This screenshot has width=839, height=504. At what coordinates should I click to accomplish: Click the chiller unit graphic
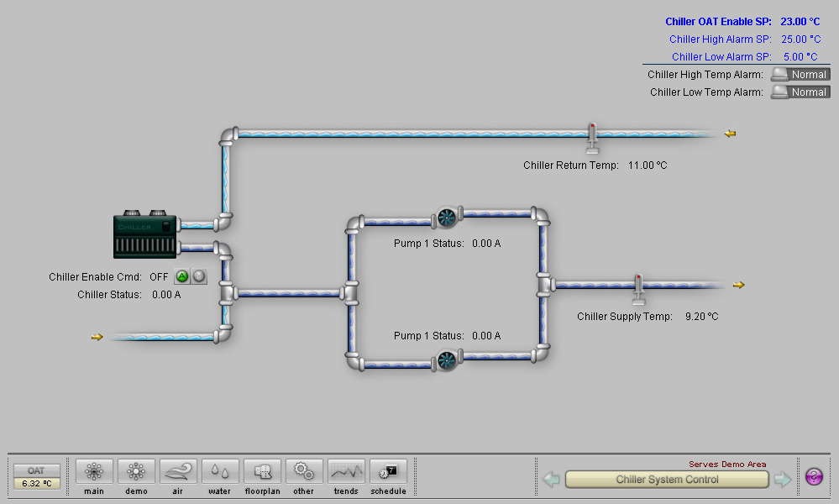145,236
